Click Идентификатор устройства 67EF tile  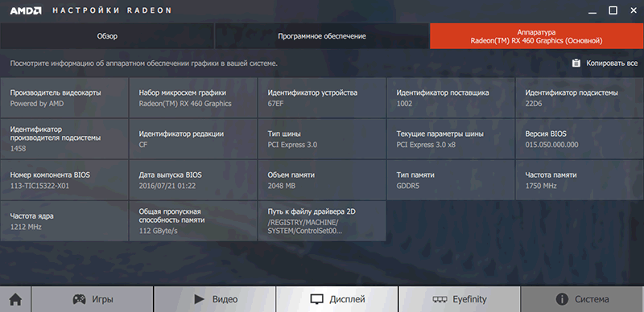(321, 98)
